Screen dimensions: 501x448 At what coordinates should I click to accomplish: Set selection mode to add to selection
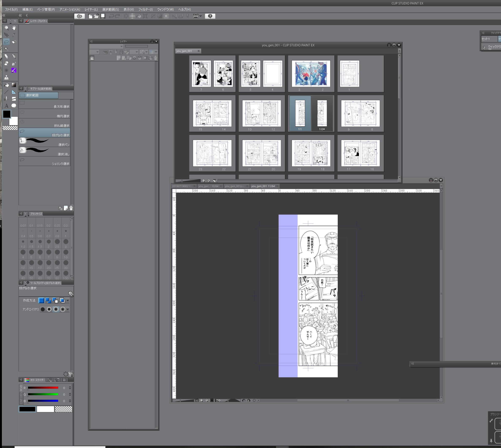[x=48, y=301]
